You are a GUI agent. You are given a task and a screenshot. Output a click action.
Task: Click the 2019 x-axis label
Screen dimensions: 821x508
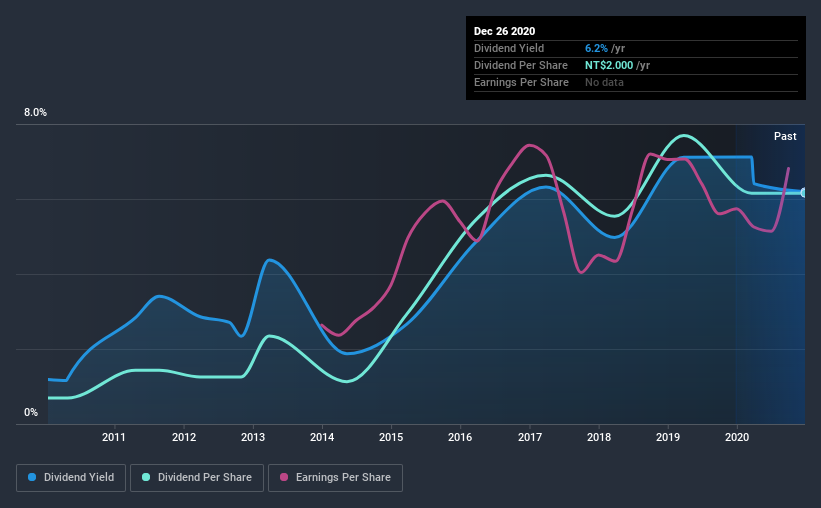pyautogui.click(x=668, y=437)
